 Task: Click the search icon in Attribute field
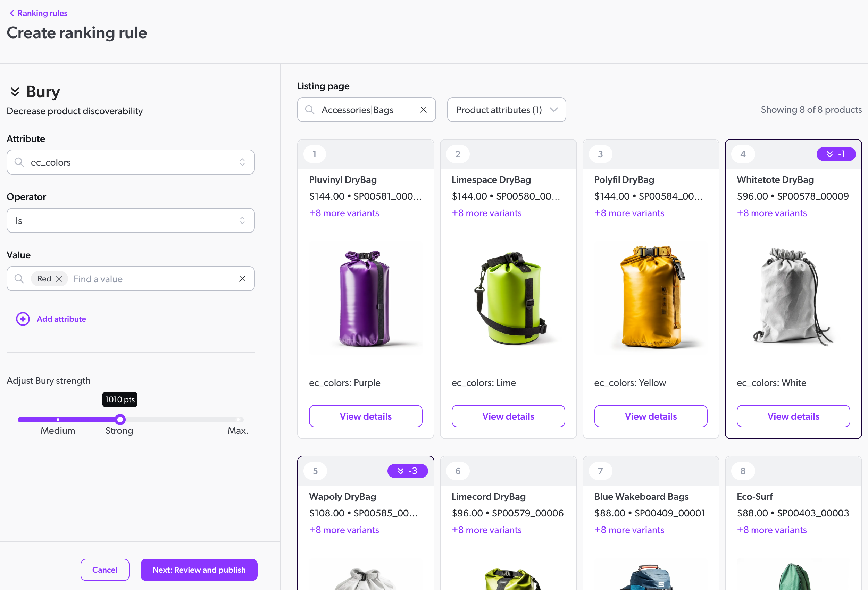(19, 162)
